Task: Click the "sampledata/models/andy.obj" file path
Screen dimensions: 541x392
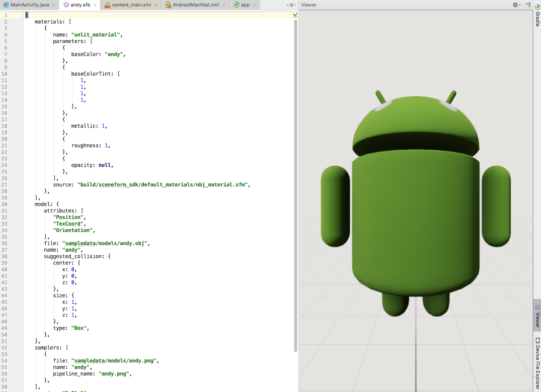Action: pyautogui.click(x=105, y=243)
